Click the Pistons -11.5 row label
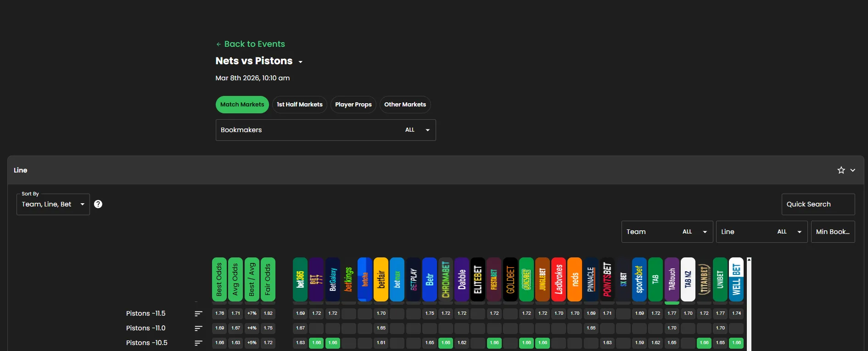Image resolution: width=868 pixels, height=351 pixels. (146, 313)
